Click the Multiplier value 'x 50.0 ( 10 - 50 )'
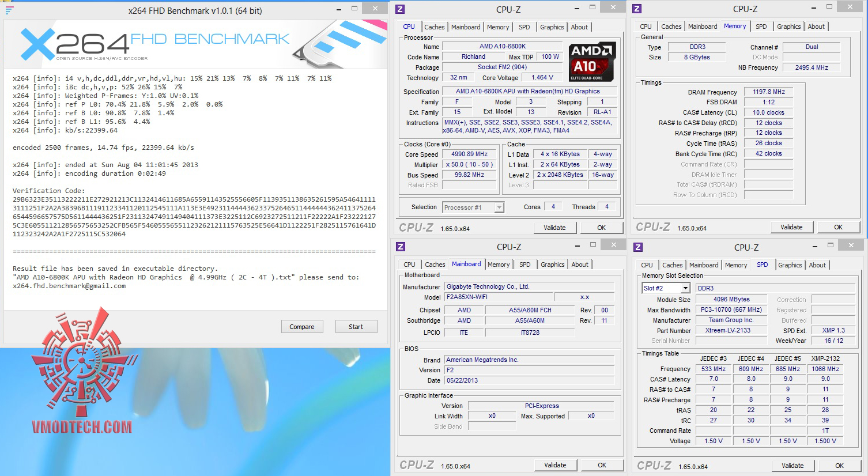Image resolution: width=868 pixels, height=476 pixels. tap(469, 165)
